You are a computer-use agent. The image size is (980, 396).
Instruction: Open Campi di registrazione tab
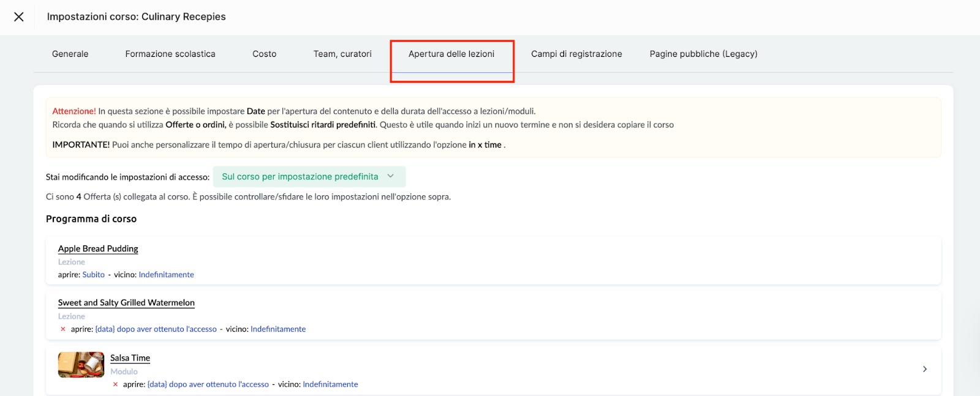click(576, 54)
